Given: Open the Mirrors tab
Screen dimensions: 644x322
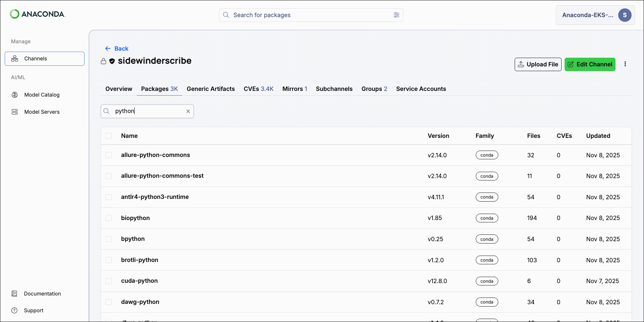Looking at the screenshot, I should (294, 89).
